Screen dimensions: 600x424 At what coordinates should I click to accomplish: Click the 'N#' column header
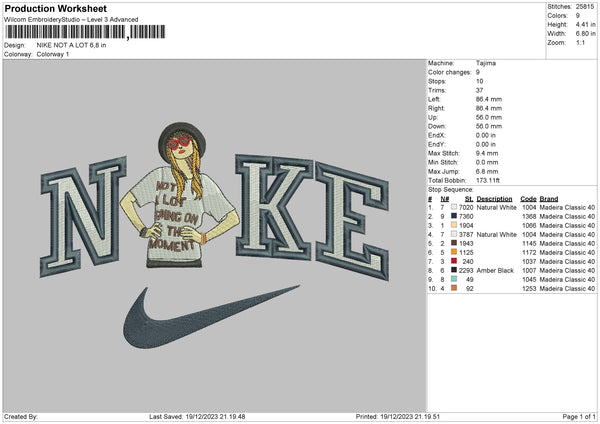[444, 199]
